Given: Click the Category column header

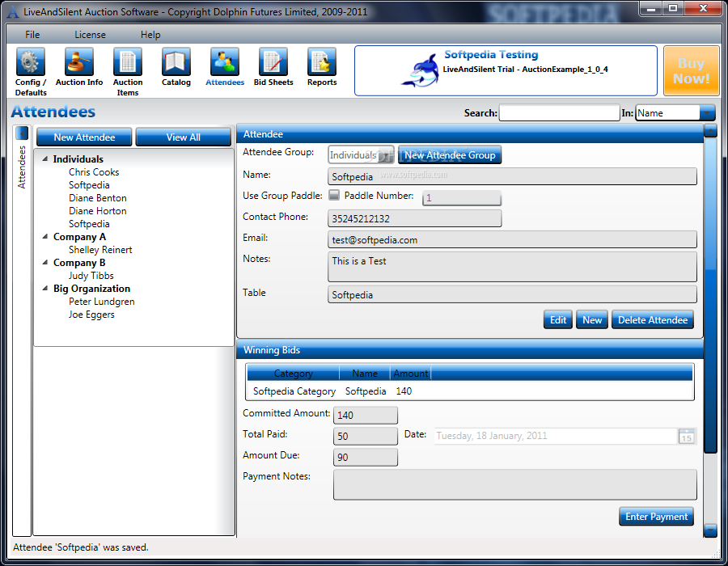Looking at the screenshot, I should click(x=293, y=374).
